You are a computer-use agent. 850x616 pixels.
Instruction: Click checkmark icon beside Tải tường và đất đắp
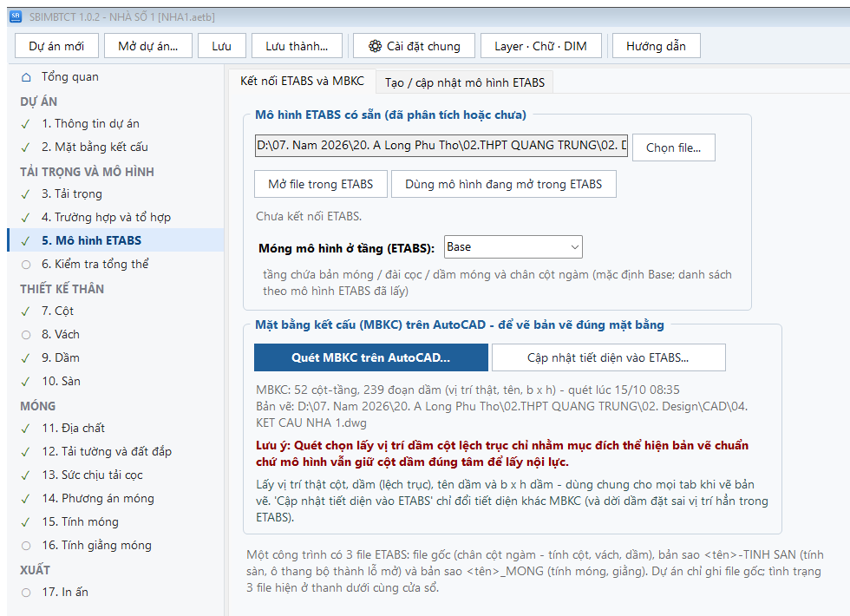coord(25,452)
